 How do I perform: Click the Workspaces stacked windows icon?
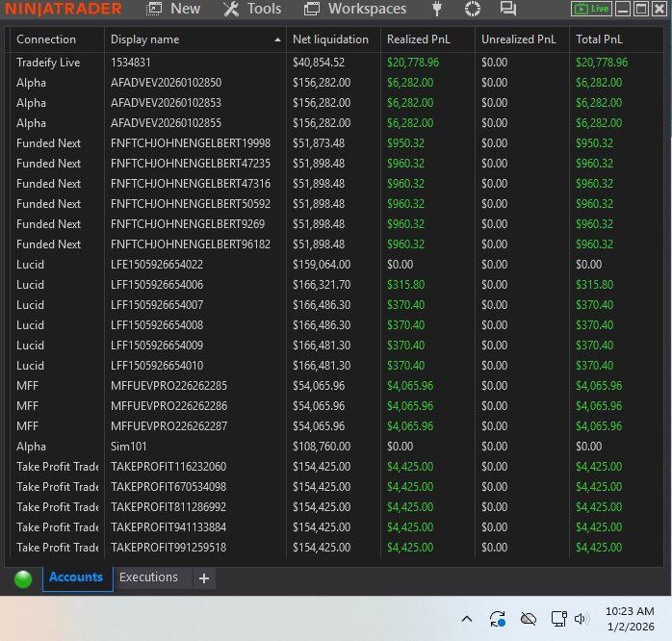click(x=312, y=9)
